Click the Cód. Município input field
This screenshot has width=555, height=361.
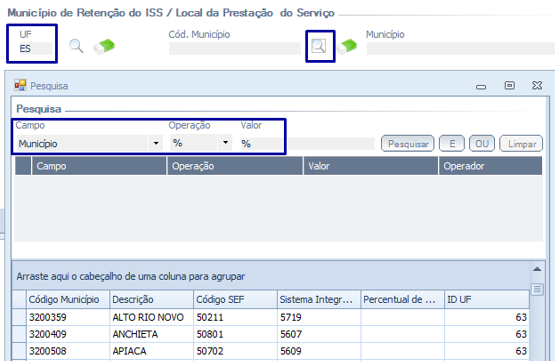[235, 48]
